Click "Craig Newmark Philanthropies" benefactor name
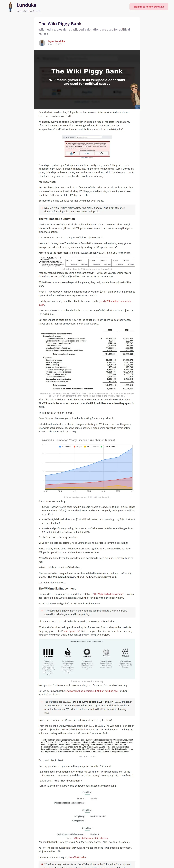Screen dimensions: 174x868 (x=71, y=834)
